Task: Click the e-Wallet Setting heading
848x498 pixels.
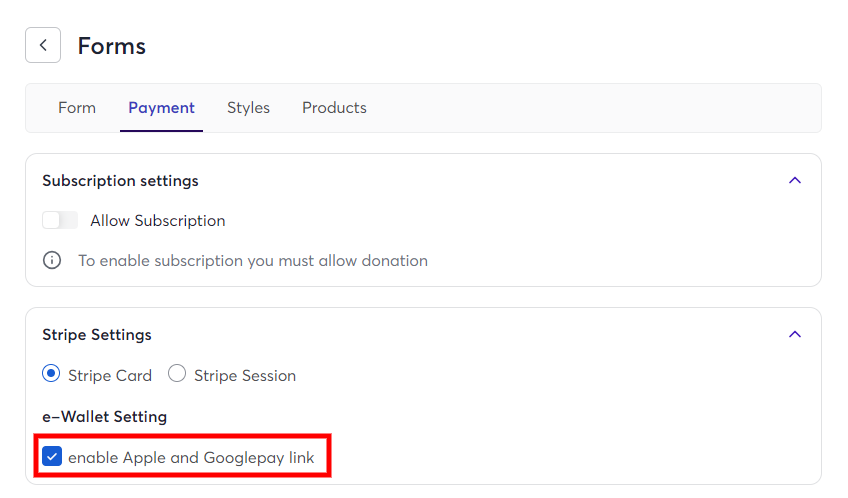Action: 104,416
